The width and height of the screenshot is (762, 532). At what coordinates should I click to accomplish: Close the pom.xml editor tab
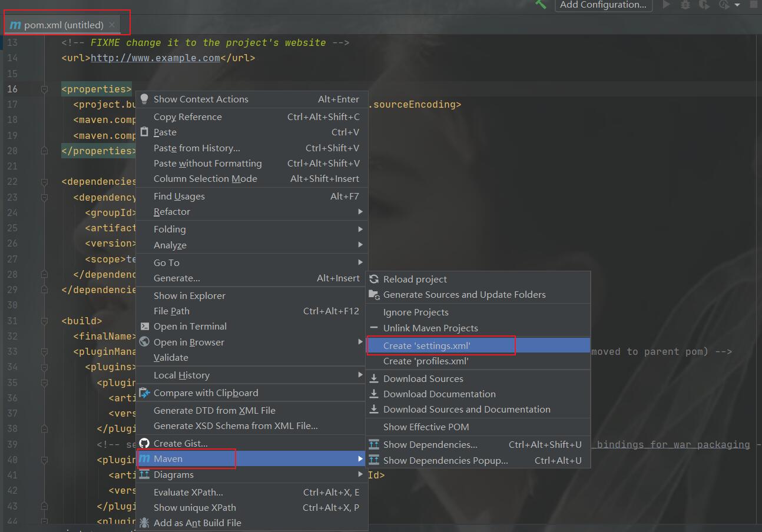coord(111,25)
